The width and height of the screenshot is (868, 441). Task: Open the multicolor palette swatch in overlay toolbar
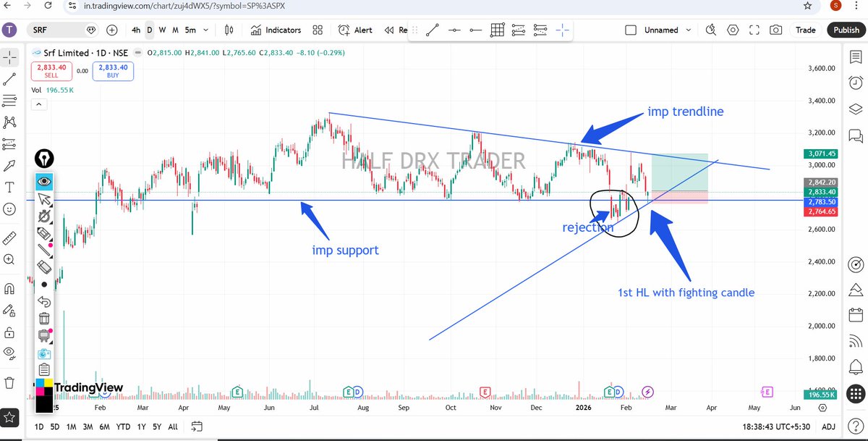[x=44, y=387]
